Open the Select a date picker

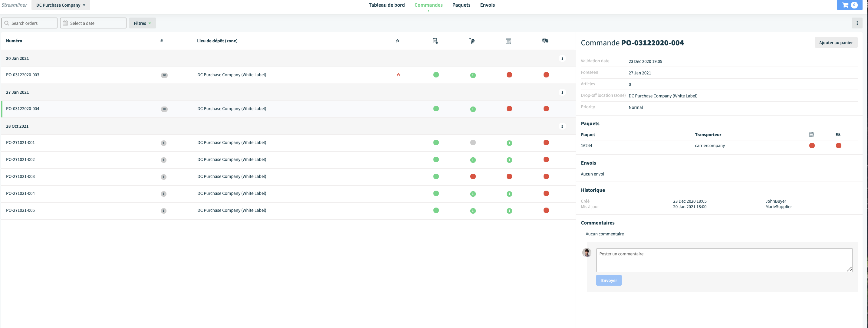93,23
